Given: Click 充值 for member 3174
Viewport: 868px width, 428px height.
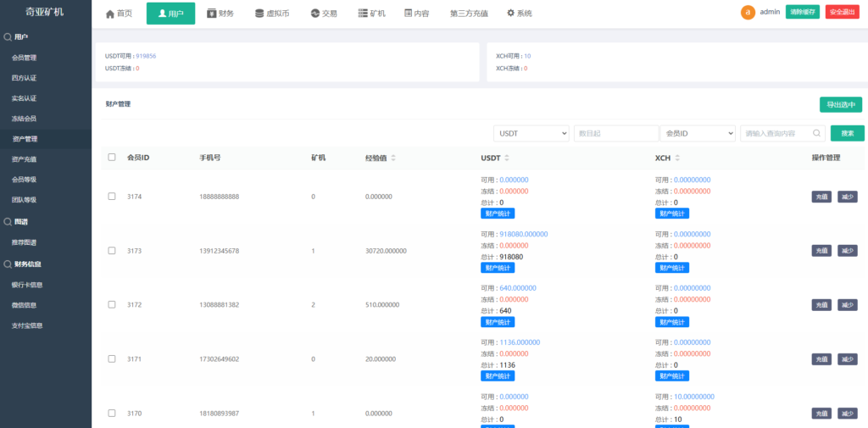Looking at the screenshot, I should click(821, 197).
